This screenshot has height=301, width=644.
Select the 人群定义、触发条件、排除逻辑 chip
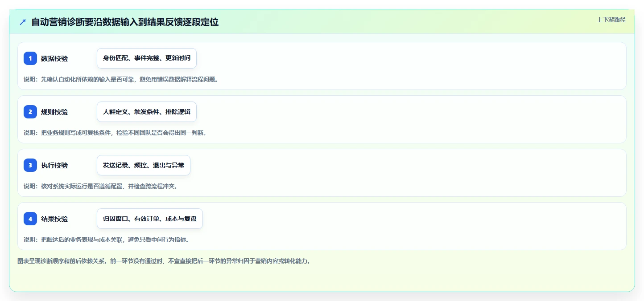(147, 112)
